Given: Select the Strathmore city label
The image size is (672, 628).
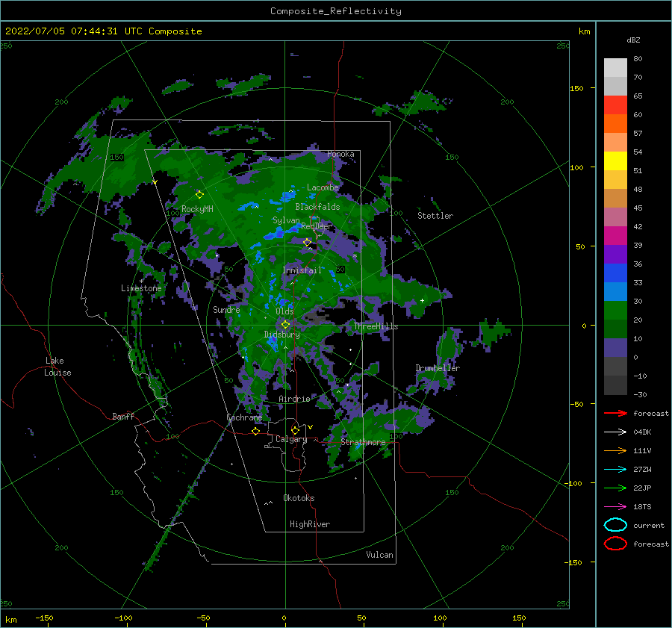Looking at the screenshot, I should click(x=363, y=442).
